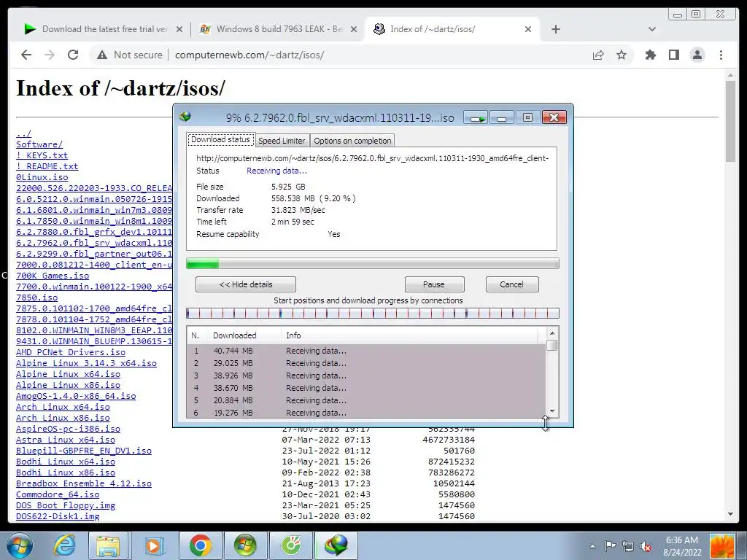The width and height of the screenshot is (747, 560).
Task: Close the Index of /~dartz/isos/ tab
Action: coord(528,29)
